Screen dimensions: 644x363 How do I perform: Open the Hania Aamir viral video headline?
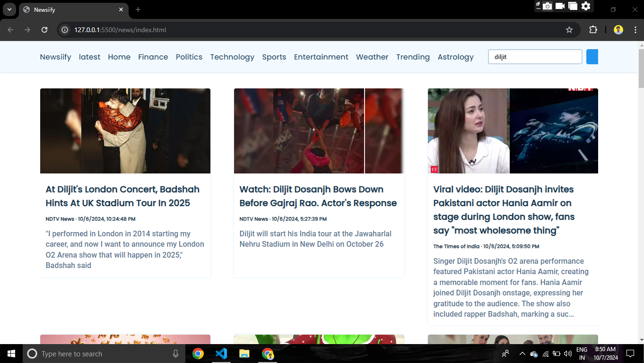click(x=504, y=210)
